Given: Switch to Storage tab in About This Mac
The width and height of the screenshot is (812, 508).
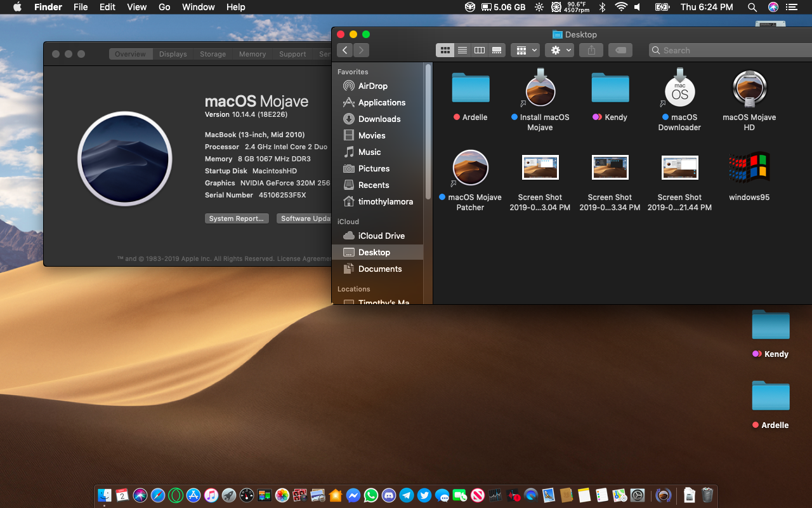Looking at the screenshot, I should click(213, 54).
